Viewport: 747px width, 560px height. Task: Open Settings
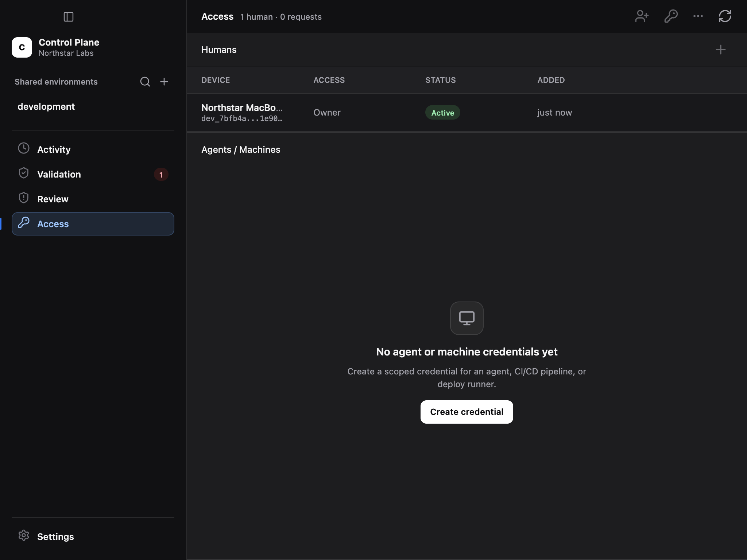click(93, 537)
